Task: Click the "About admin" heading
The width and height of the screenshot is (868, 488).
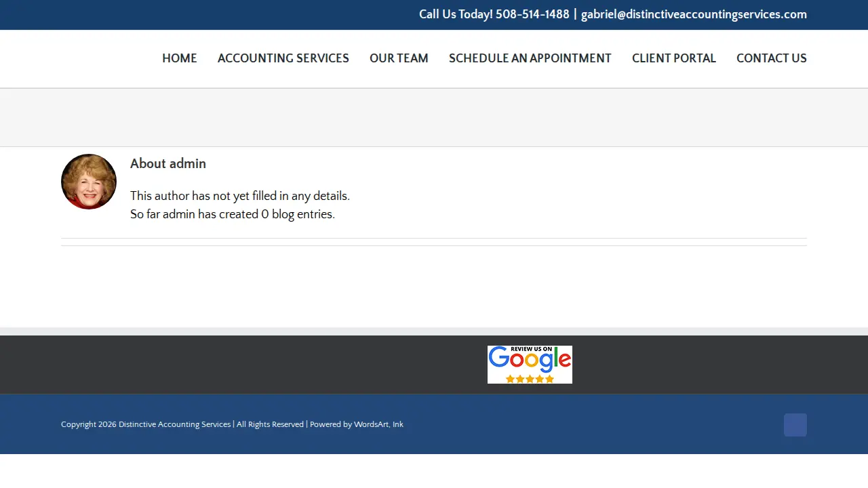Action: click(x=168, y=163)
